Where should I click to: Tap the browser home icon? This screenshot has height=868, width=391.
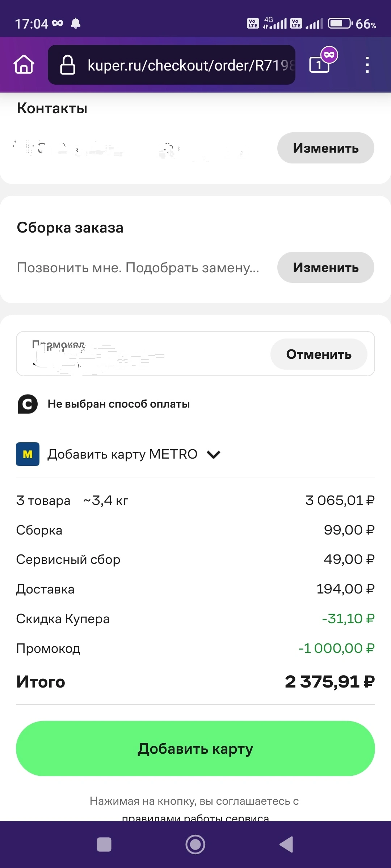point(24,65)
